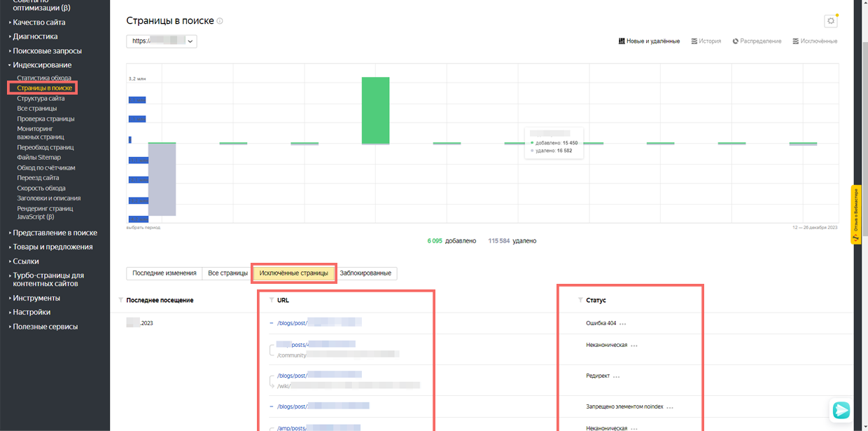Open 'Скорость обхода' in sidebar

click(x=41, y=189)
